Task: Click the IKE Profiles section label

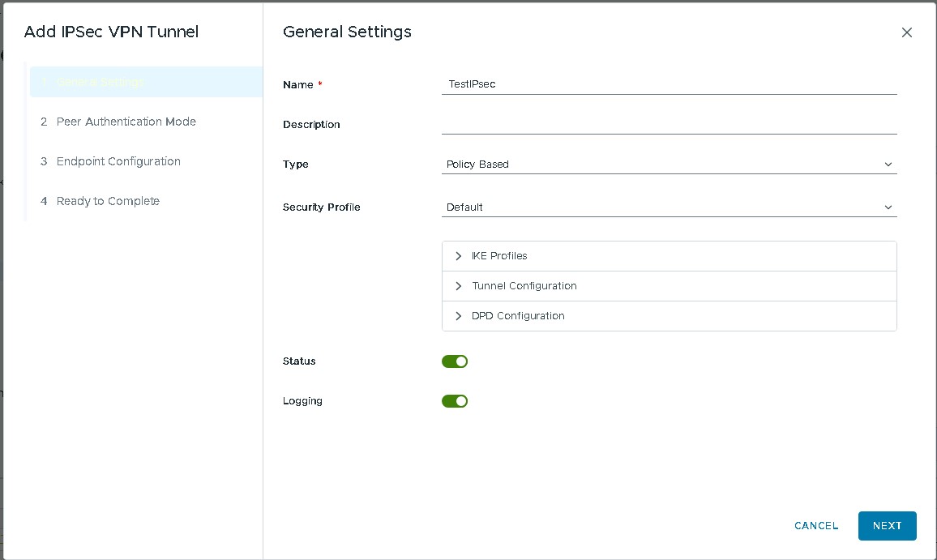Action: (499, 256)
